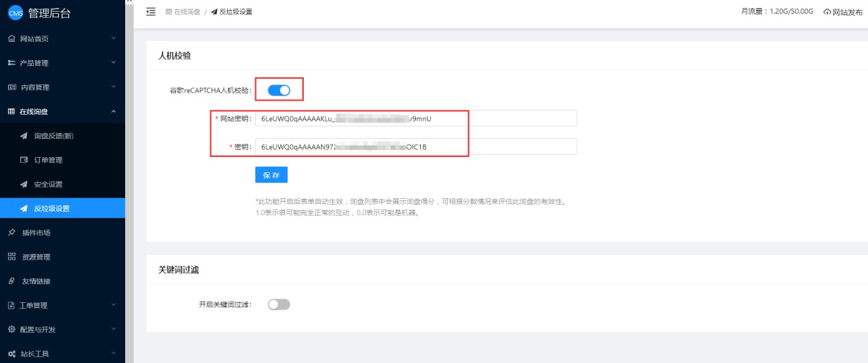Turn off 谷歌reCAPTCHA人机校验 switch
The width and height of the screenshot is (868, 363).
click(x=278, y=90)
